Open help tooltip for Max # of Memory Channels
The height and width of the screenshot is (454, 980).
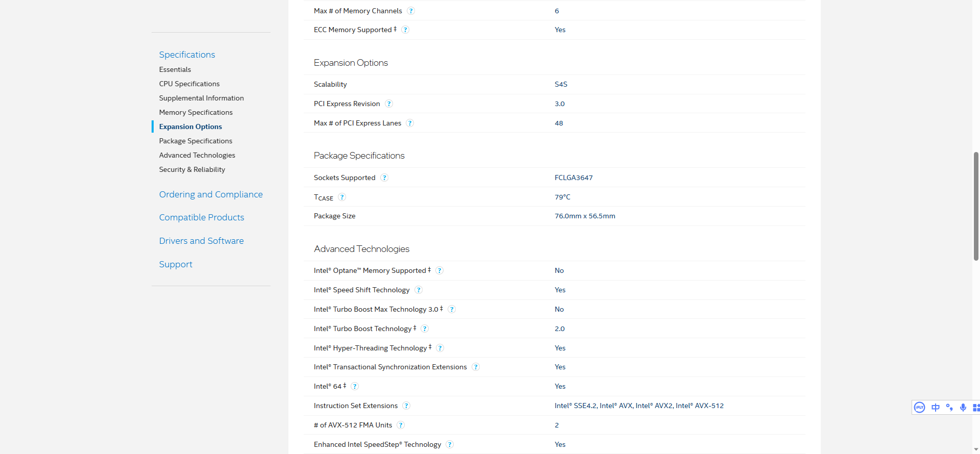pos(411,11)
